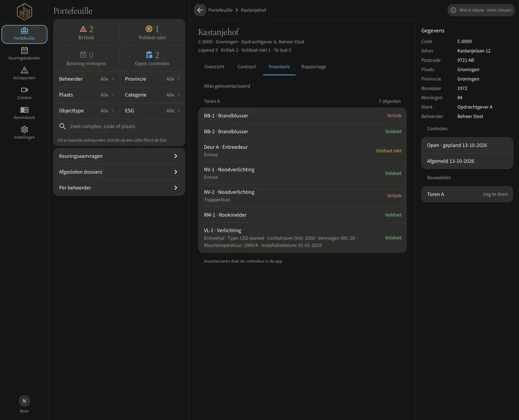This screenshot has width=519, height=420.
Task: Open NV-2 · Noodverlichting row
Action: pos(302,196)
